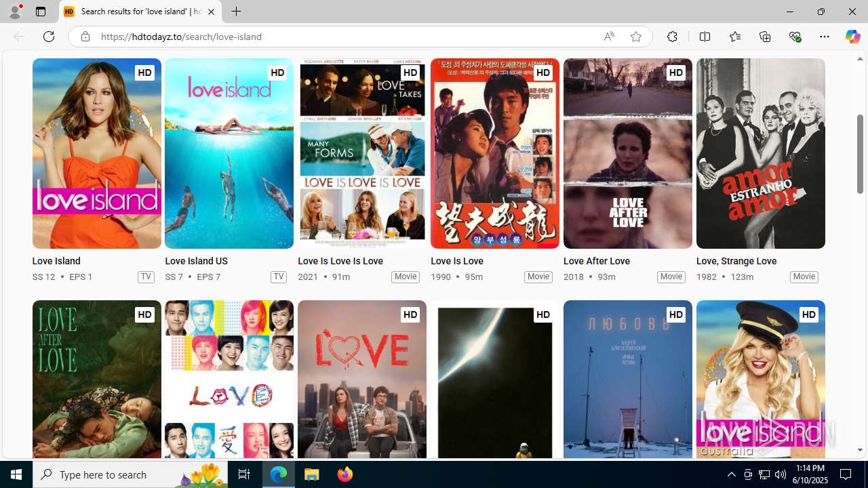Open Split screen view
The width and height of the screenshot is (868, 488).
point(705,37)
